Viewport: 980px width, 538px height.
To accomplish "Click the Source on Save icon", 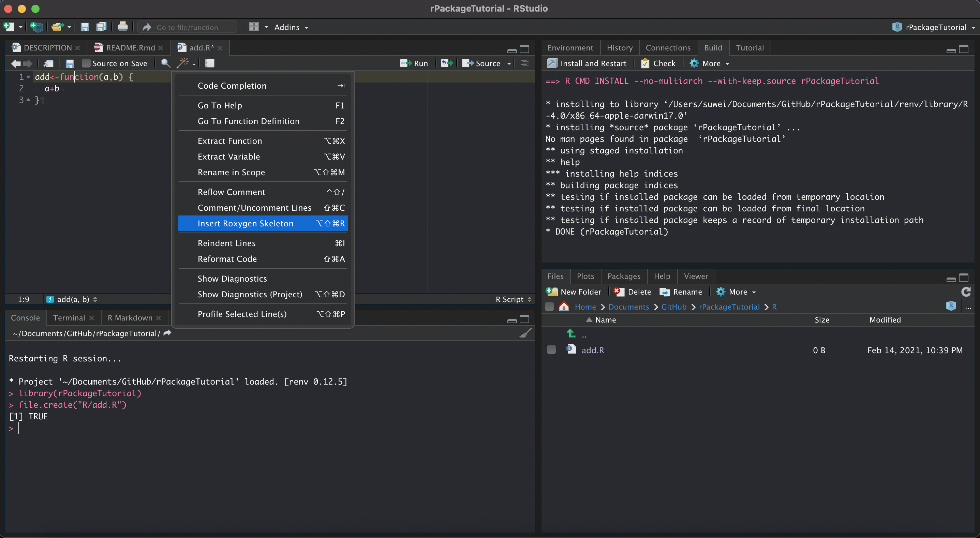I will point(85,63).
